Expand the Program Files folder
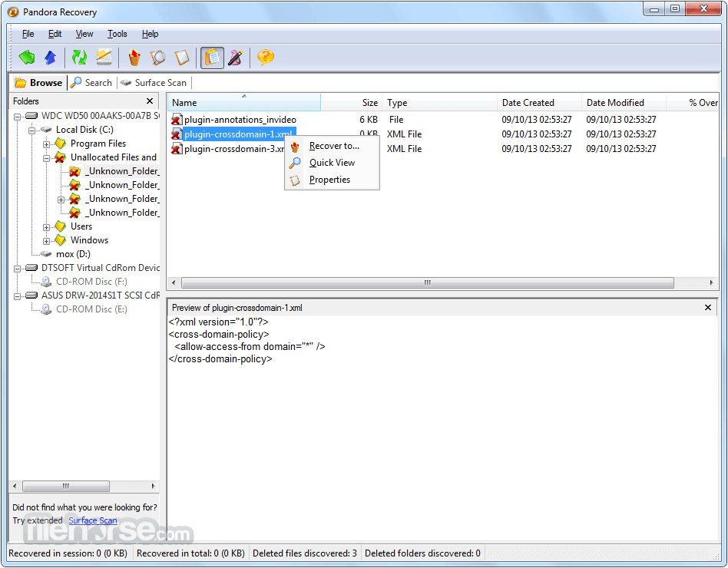This screenshot has height=568, width=728. pos(46,144)
